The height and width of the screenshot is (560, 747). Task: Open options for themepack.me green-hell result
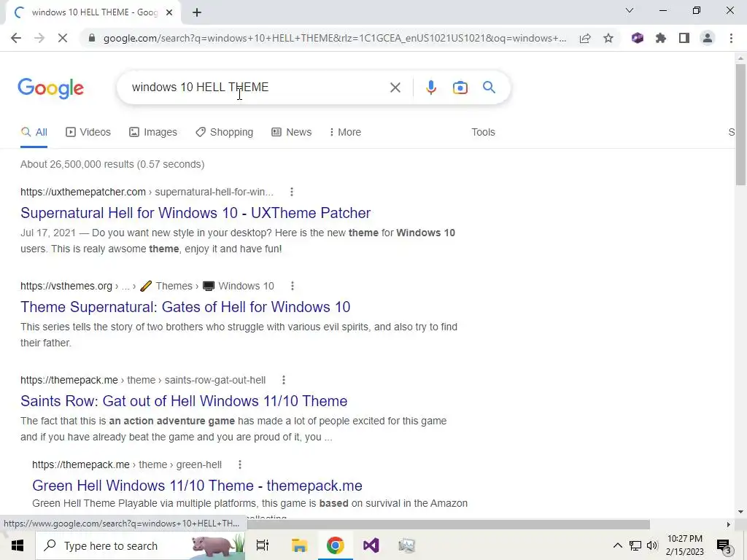click(239, 464)
